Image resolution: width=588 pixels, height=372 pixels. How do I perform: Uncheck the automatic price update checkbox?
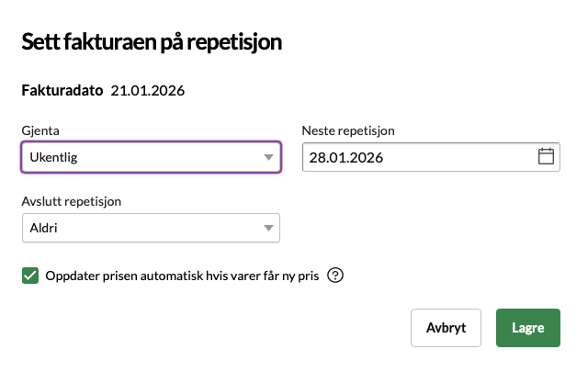coord(30,276)
